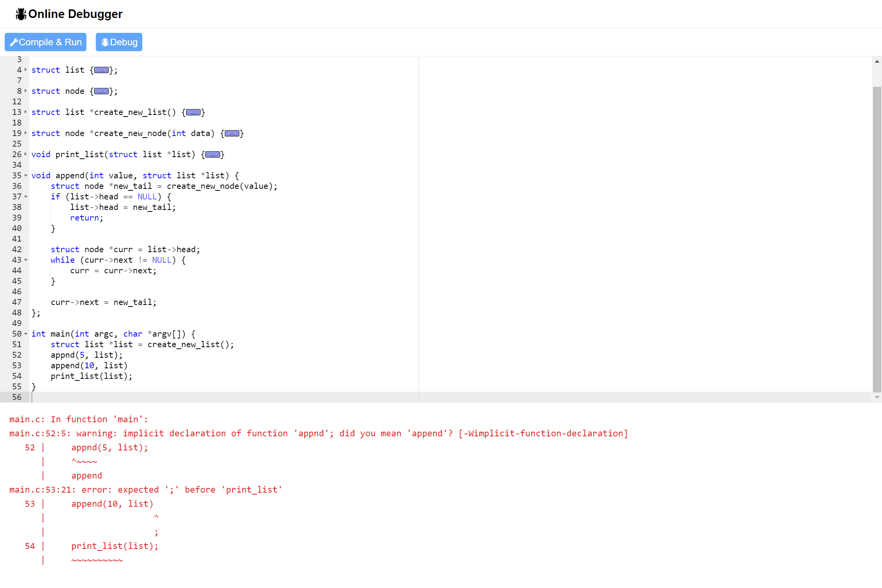The width and height of the screenshot is (882, 588).
Task: Click the bug logo beside Online Debugger
Action: coord(21,14)
